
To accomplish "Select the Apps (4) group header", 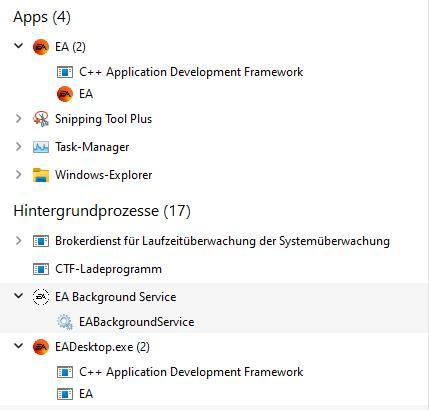I will point(42,17).
